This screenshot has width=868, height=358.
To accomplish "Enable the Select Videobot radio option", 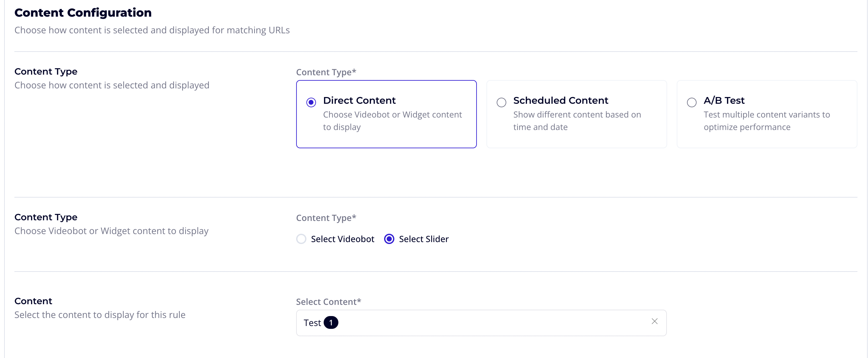I will coord(301,239).
